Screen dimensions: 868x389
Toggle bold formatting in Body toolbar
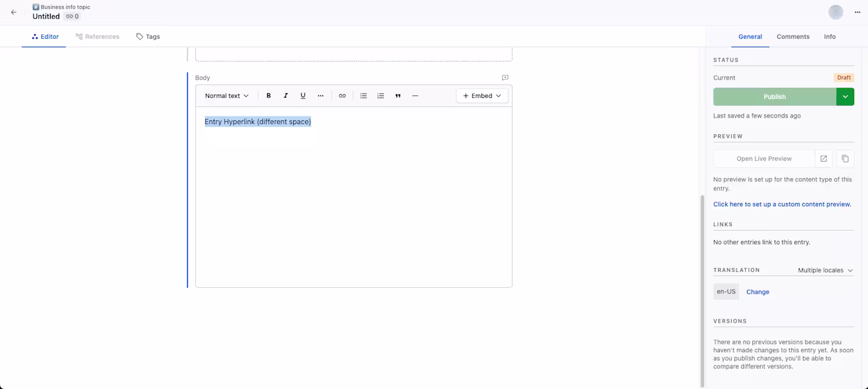click(x=268, y=96)
